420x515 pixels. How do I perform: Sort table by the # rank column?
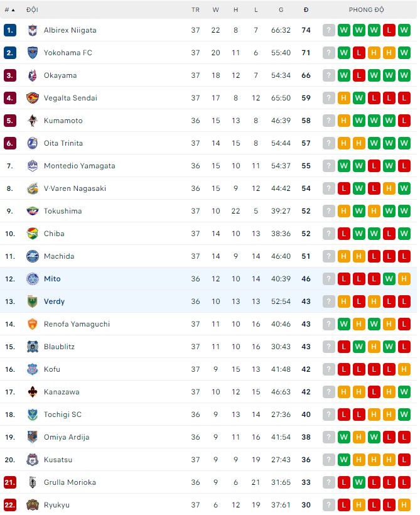(9, 10)
